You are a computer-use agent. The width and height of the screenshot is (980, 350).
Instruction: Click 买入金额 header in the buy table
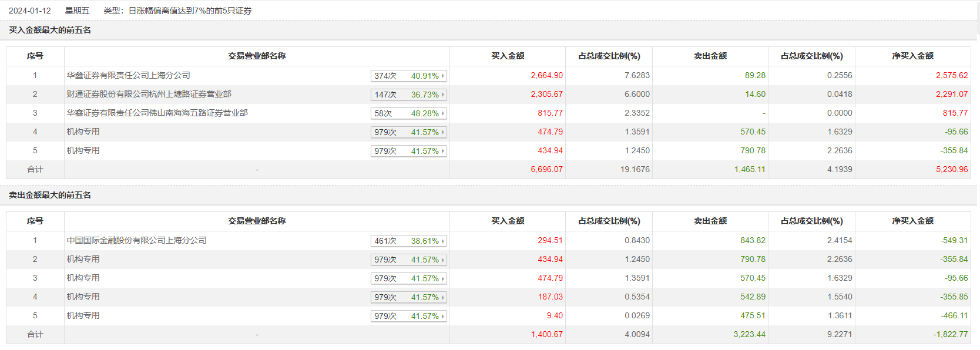click(x=508, y=56)
